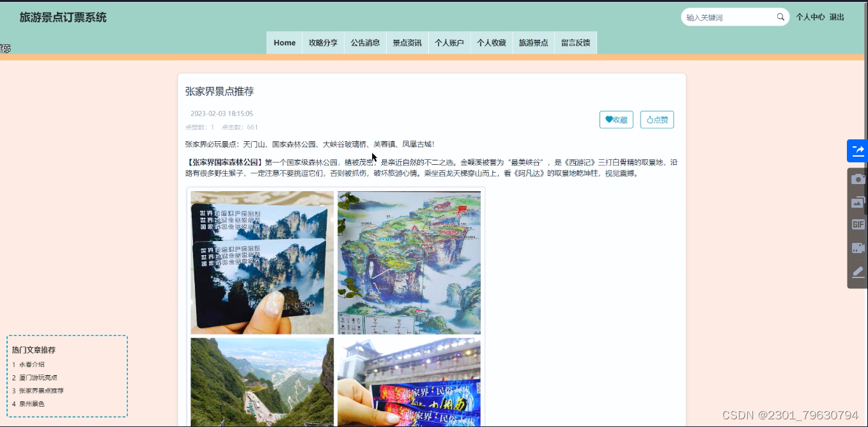The height and width of the screenshot is (427, 868).
Task: Click the date 2023-02-03 18:15:05
Action: tap(222, 114)
